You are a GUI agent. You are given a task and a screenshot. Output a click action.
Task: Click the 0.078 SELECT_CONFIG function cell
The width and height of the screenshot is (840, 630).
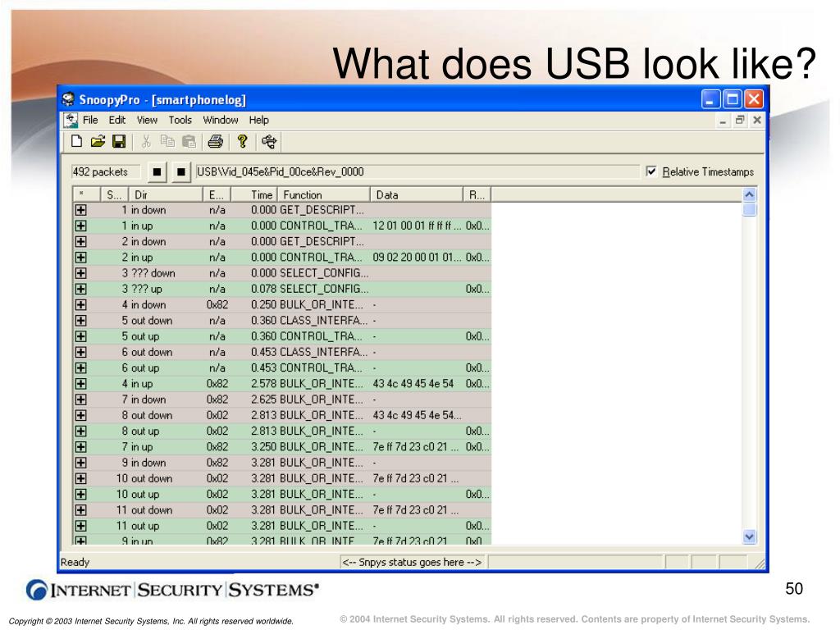[323, 289]
